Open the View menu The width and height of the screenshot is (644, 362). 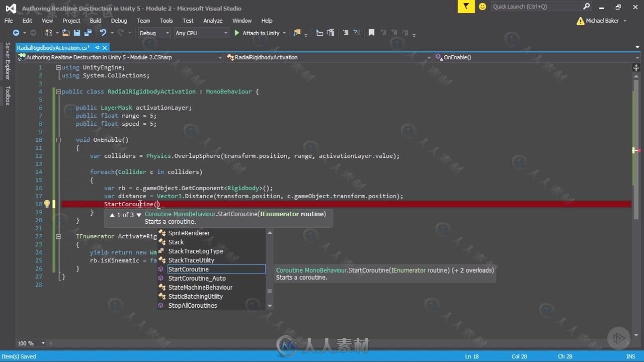[x=47, y=21]
